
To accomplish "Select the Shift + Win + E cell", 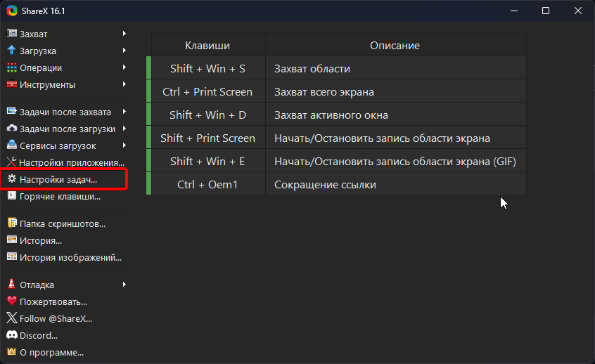I will click(x=208, y=161).
